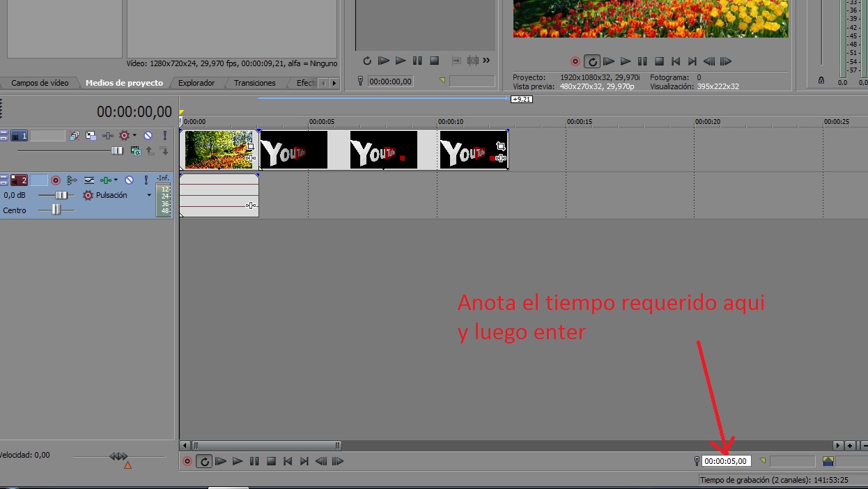Screen dimensions: 868x489
Task: Open the audio track 2 FX gear next to Pulsación
Action: (88, 195)
